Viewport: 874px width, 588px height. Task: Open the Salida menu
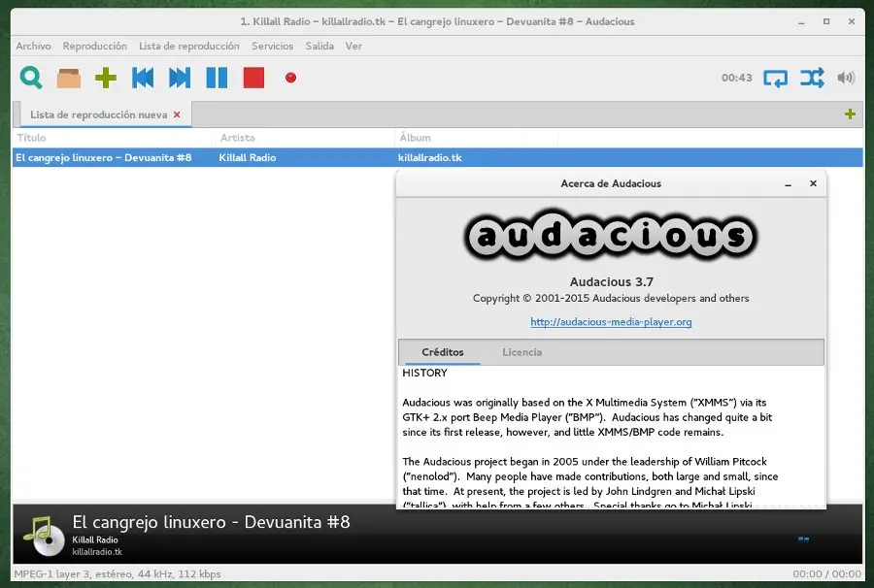click(x=319, y=47)
